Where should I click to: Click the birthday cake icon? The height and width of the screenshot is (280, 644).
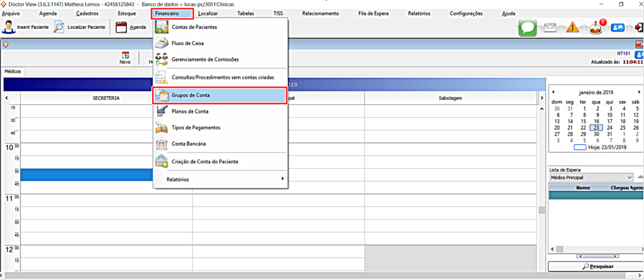point(595,28)
